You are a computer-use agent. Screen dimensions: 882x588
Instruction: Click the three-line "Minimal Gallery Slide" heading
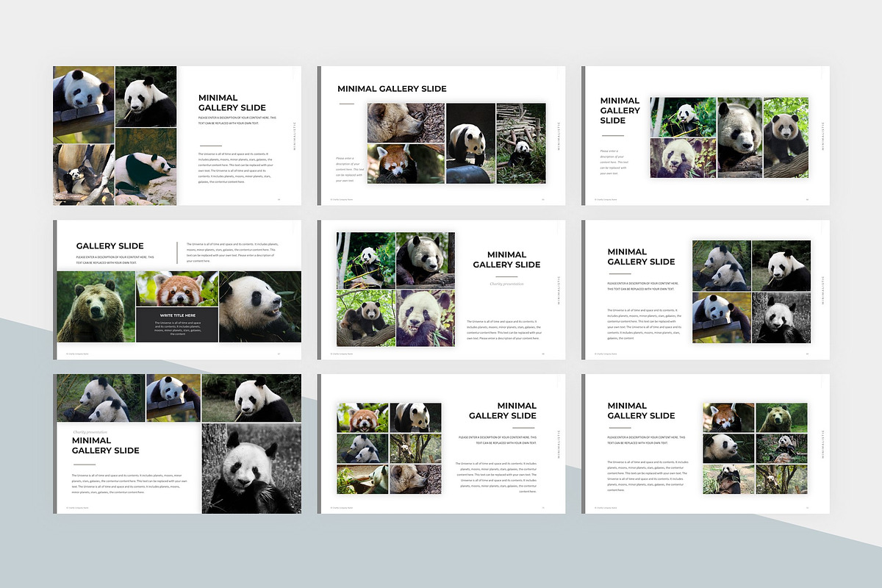(x=620, y=110)
